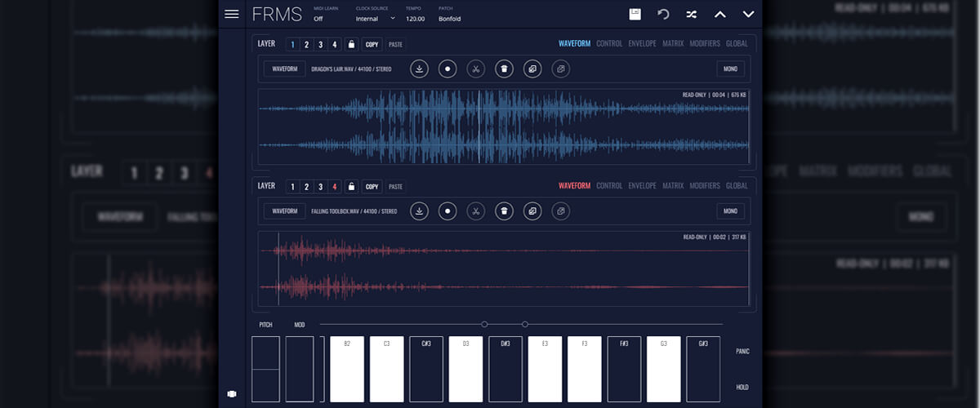This screenshot has height=408, width=980.
Task: Click the MIDI Learn Off value
Action: click(x=318, y=18)
